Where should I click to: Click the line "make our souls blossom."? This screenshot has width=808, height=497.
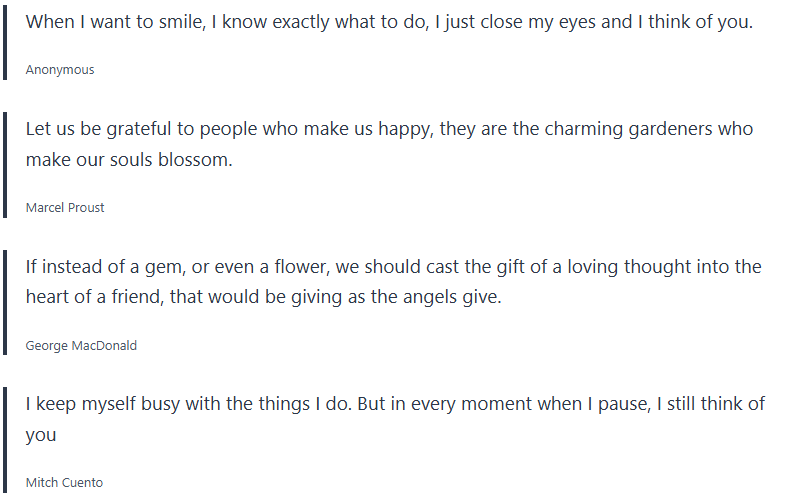[x=129, y=160]
